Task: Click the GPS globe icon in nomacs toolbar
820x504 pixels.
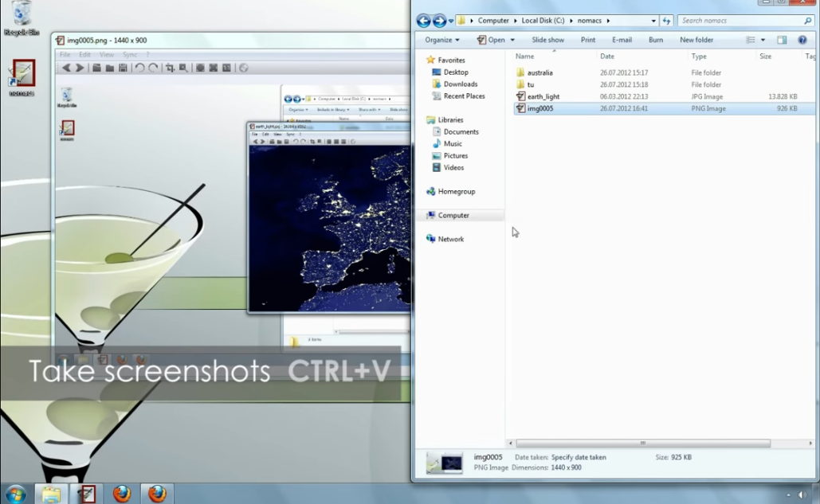Action: (244, 68)
